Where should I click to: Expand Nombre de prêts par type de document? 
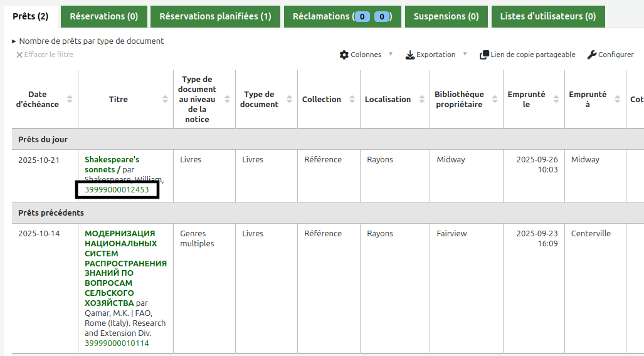88,41
